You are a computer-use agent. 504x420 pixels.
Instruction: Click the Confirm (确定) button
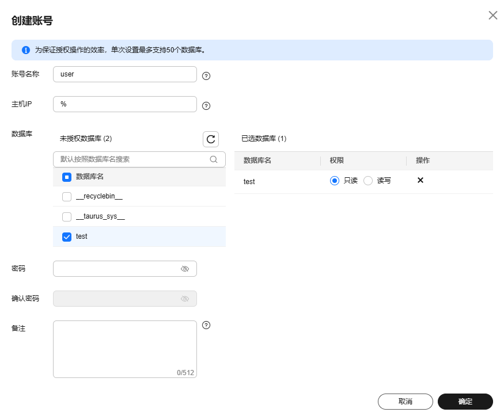465,402
